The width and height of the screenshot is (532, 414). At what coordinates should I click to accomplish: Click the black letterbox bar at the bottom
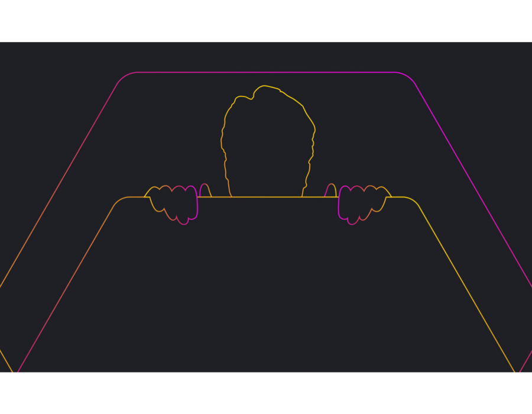(266, 394)
